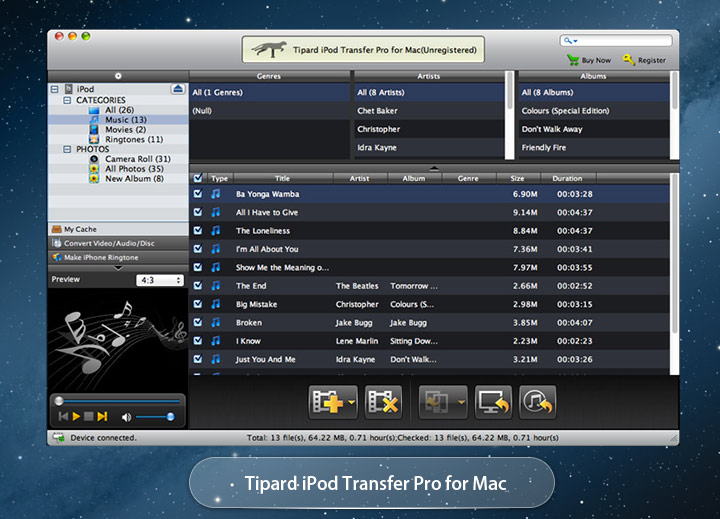Uncheck the Big Mistake checkbox
Viewport: 720px width, 519px height.
(198, 304)
